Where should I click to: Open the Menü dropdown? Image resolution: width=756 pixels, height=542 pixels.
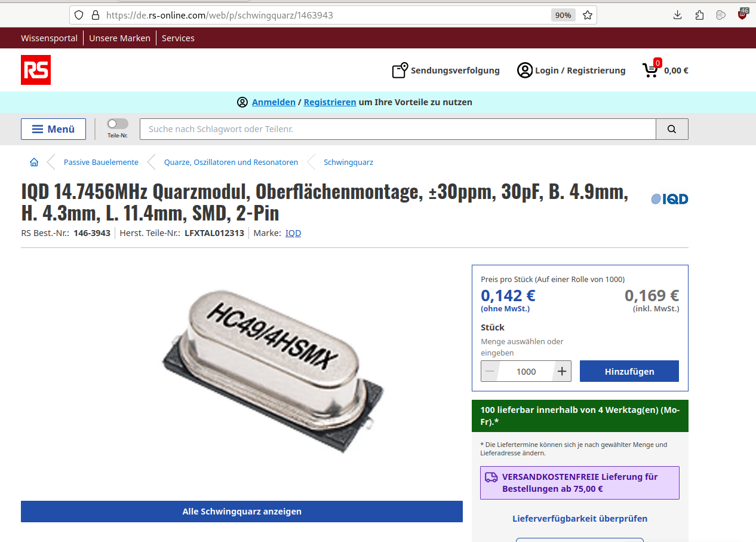click(x=53, y=129)
